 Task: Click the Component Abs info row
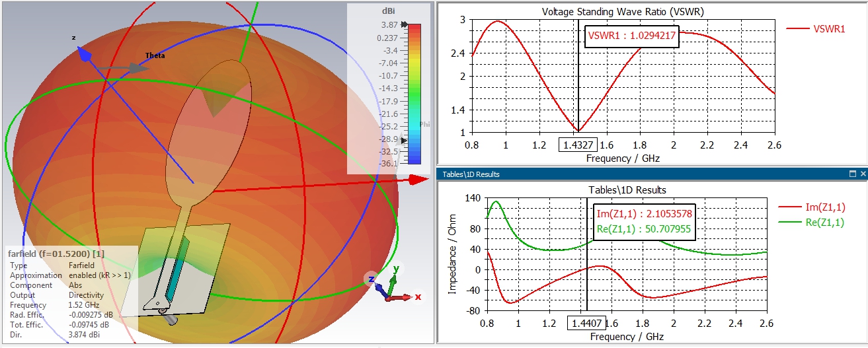45,285
